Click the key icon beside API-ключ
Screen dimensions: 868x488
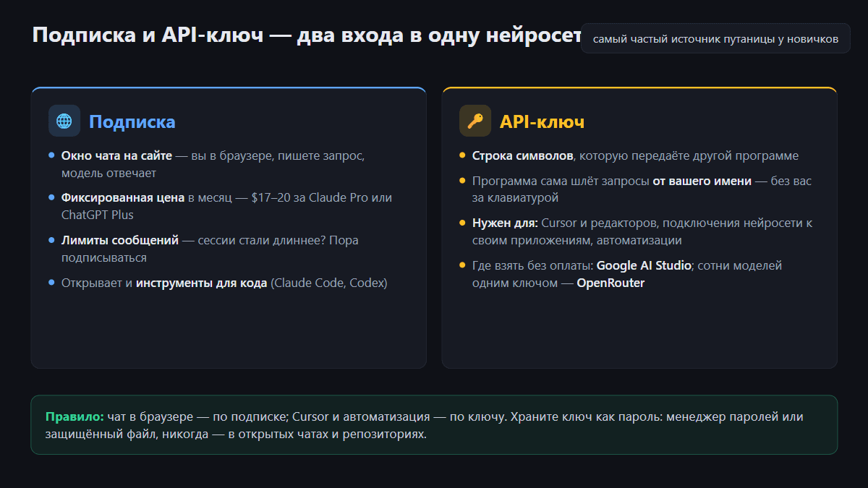(x=475, y=121)
